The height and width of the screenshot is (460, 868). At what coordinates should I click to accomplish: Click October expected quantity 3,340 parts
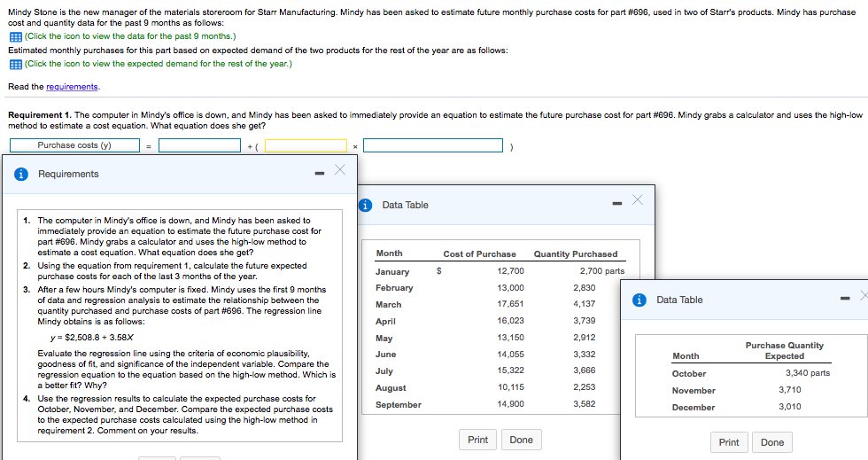click(x=808, y=373)
